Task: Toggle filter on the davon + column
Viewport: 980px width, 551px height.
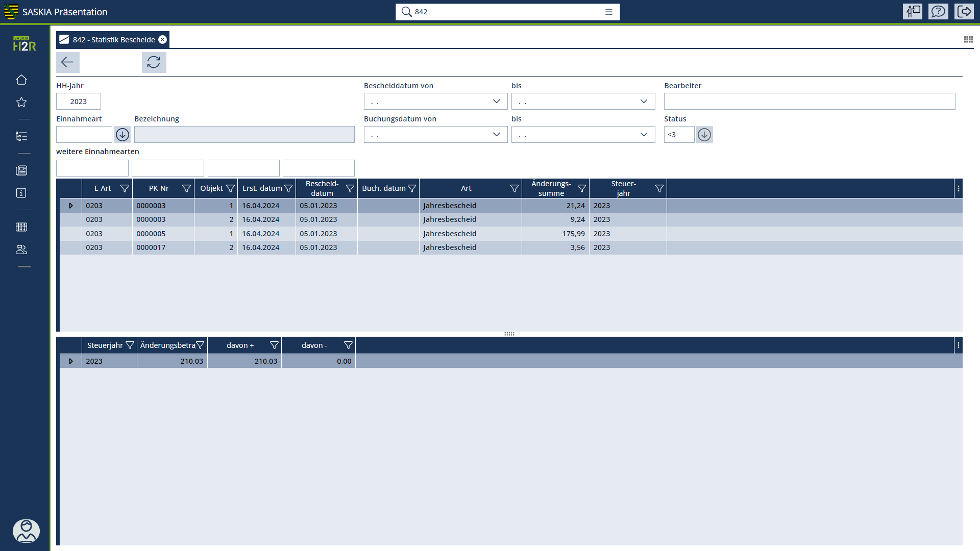Action: pos(274,345)
